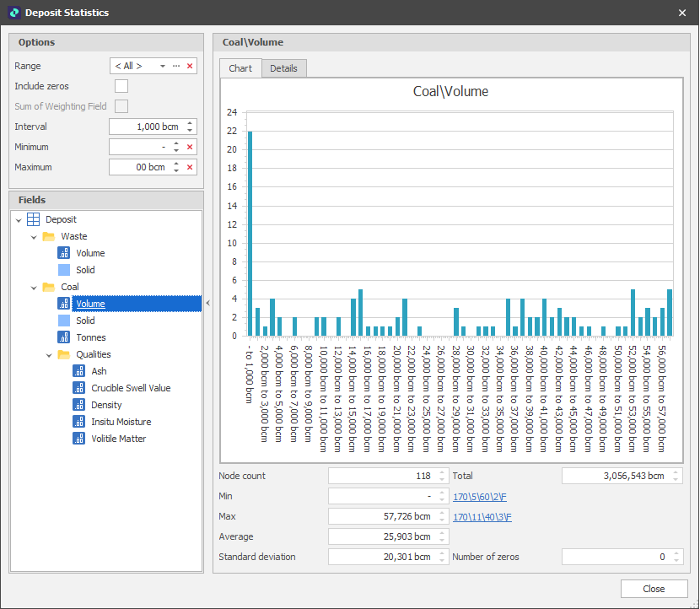
Task: Click the Crucible Swell Value icon
Action: tap(79, 388)
